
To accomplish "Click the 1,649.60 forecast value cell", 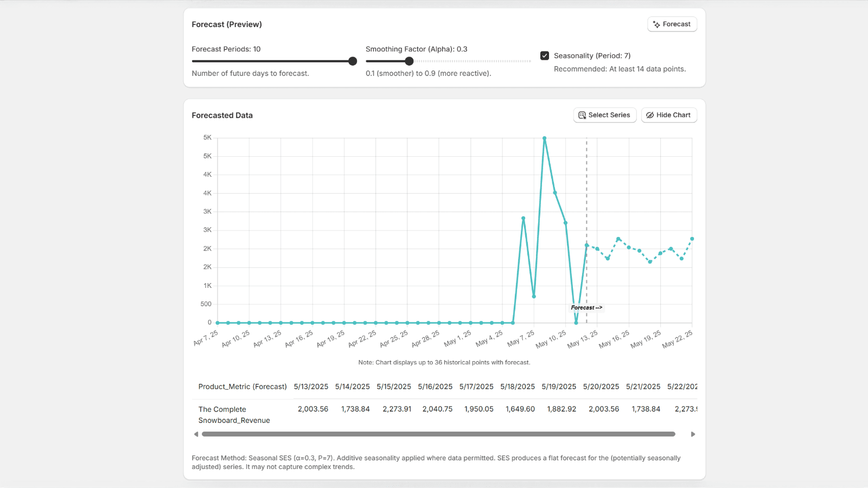I will click(520, 409).
